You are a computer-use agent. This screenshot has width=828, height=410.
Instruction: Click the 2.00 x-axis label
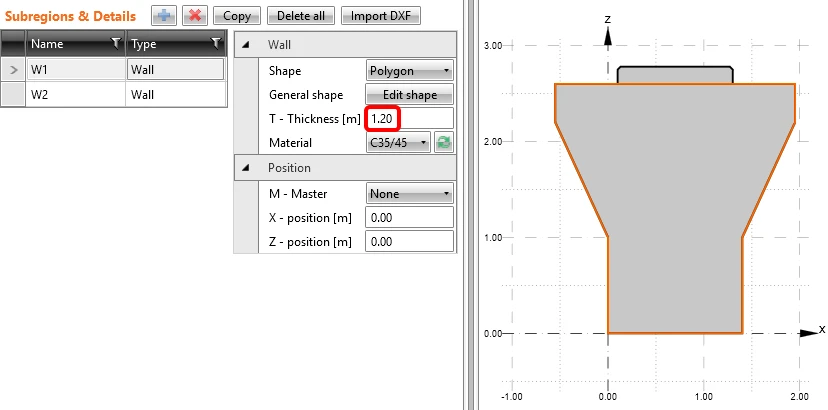pos(799,397)
